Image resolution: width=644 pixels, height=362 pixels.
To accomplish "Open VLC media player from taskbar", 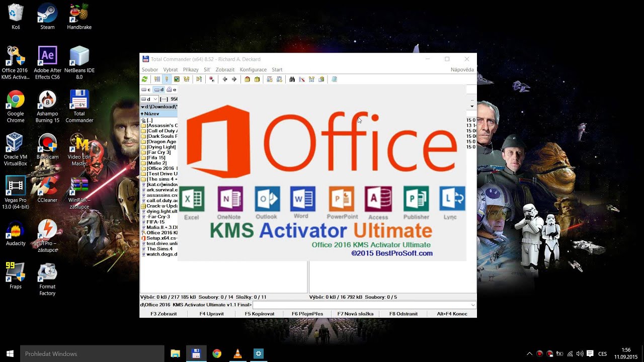I will point(237,353).
